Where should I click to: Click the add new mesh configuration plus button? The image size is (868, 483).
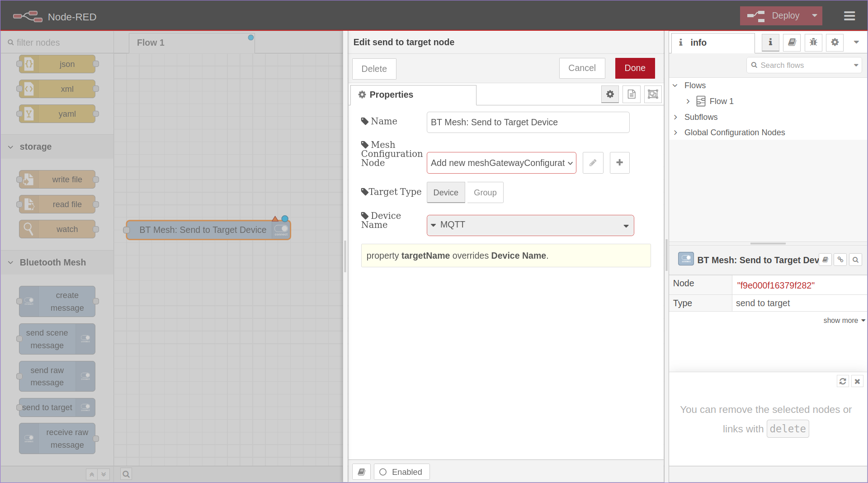(x=619, y=163)
